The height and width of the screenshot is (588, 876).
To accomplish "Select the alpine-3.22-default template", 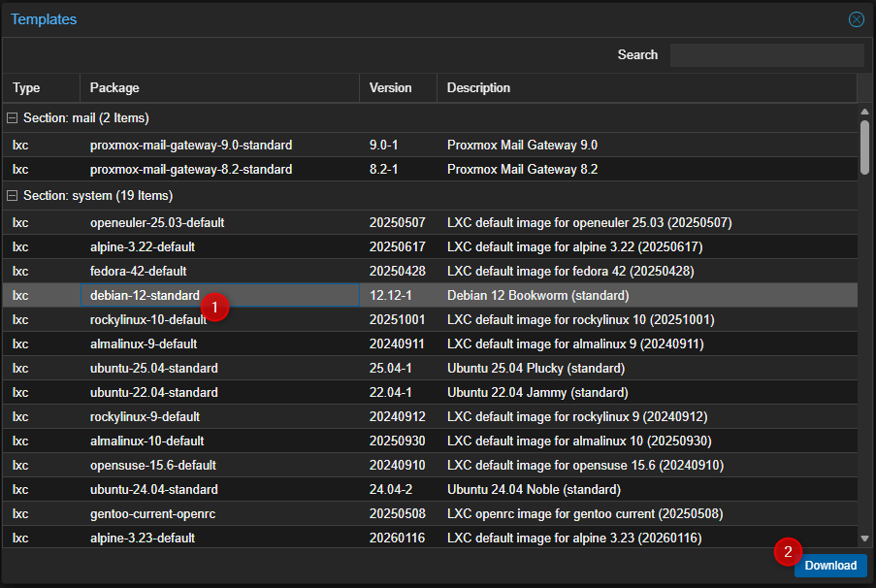I will click(194, 246).
